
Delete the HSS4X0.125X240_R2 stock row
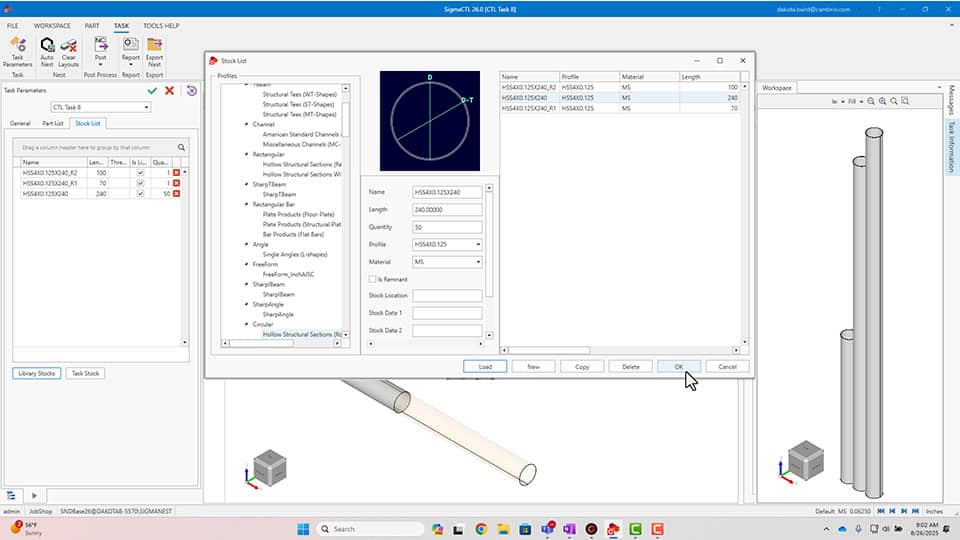point(177,173)
